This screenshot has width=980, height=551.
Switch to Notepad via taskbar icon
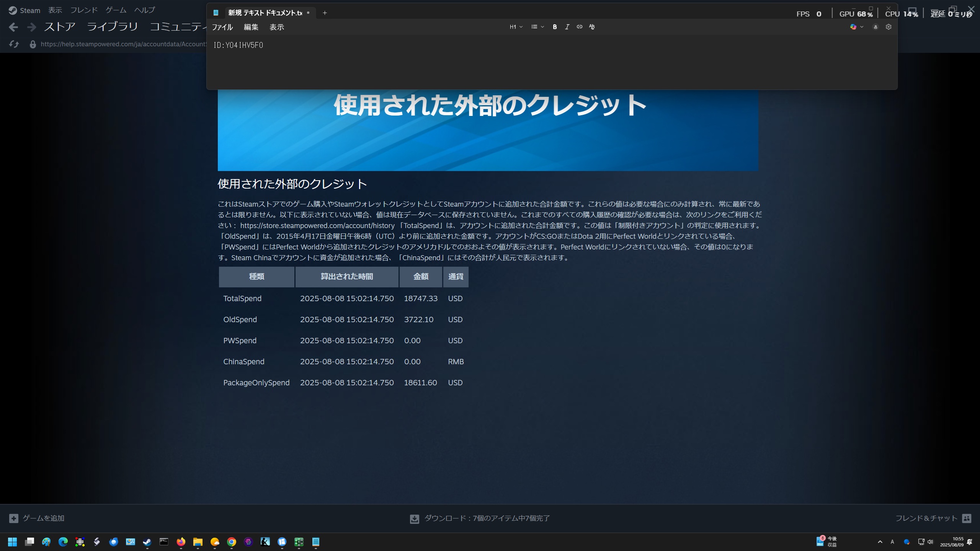pyautogui.click(x=316, y=542)
